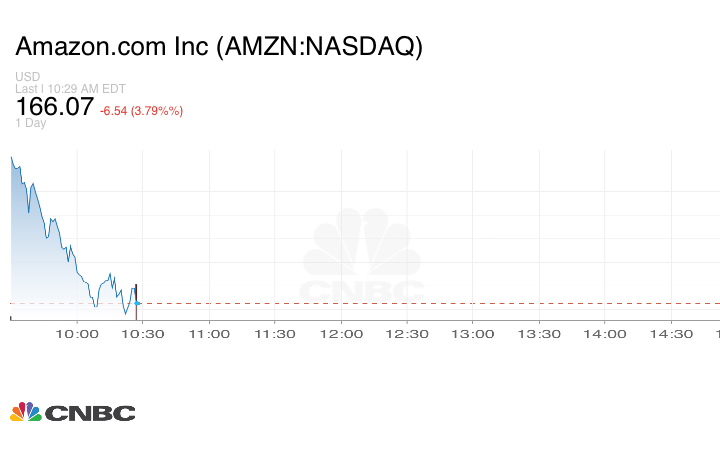Viewport: 720px width, 450px height.
Task: Click the 11:30 time axis label
Action: click(277, 334)
